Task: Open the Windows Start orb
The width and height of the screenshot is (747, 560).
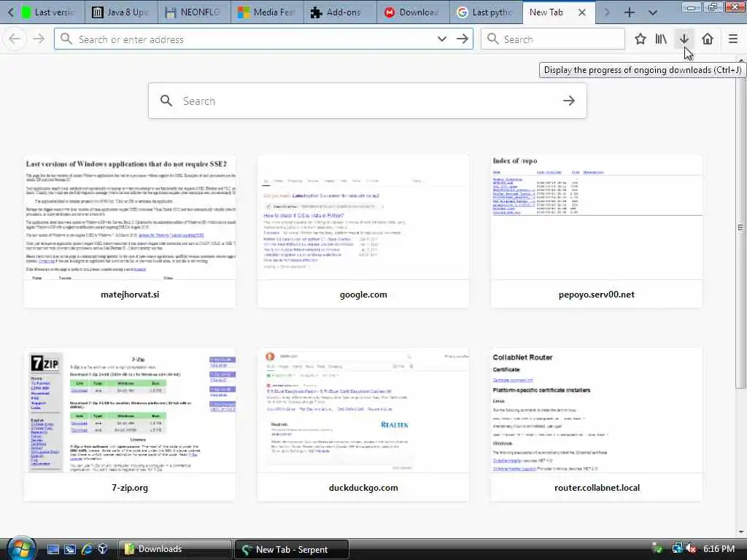Action: pyautogui.click(x=20, y=548)
